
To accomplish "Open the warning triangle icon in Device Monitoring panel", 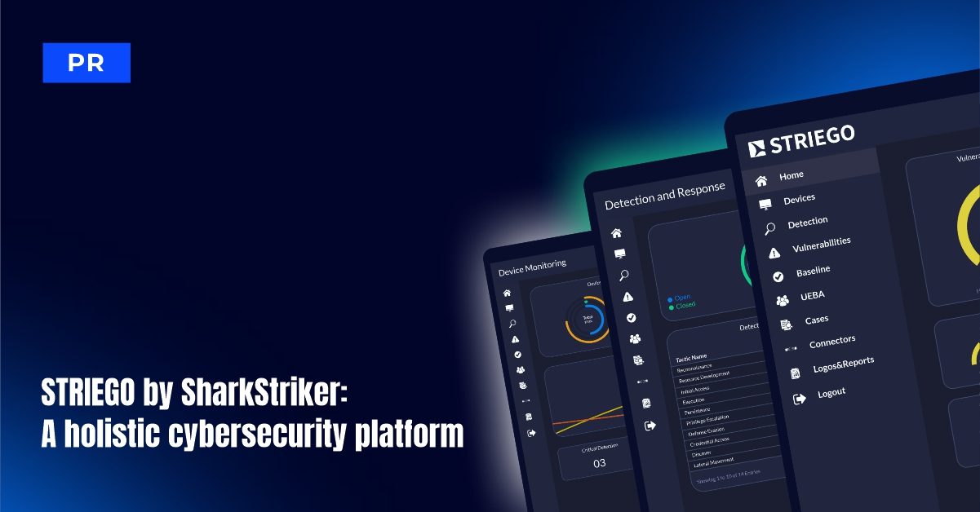I will (515, 339).
